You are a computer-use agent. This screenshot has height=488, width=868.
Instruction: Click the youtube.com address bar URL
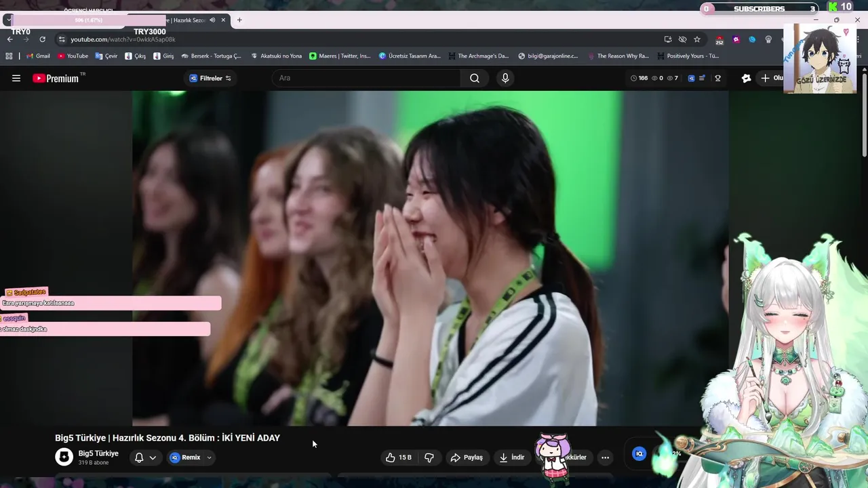[123, 39]
